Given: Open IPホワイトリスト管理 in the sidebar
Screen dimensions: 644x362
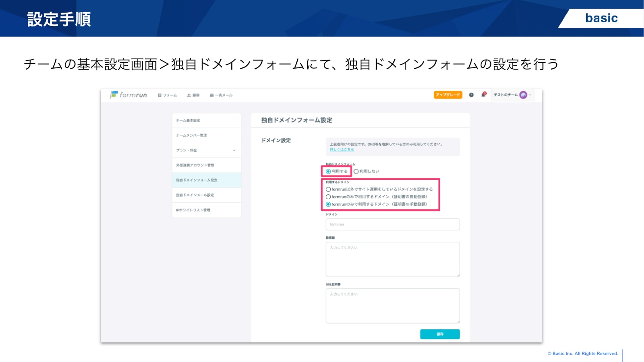Looking at the screenshot, I should click(206, 210).
